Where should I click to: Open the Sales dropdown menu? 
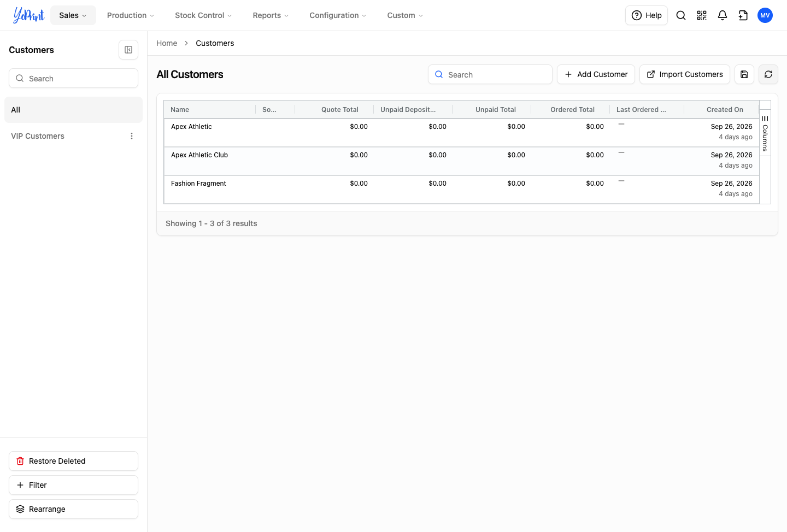tap(73, 15)
